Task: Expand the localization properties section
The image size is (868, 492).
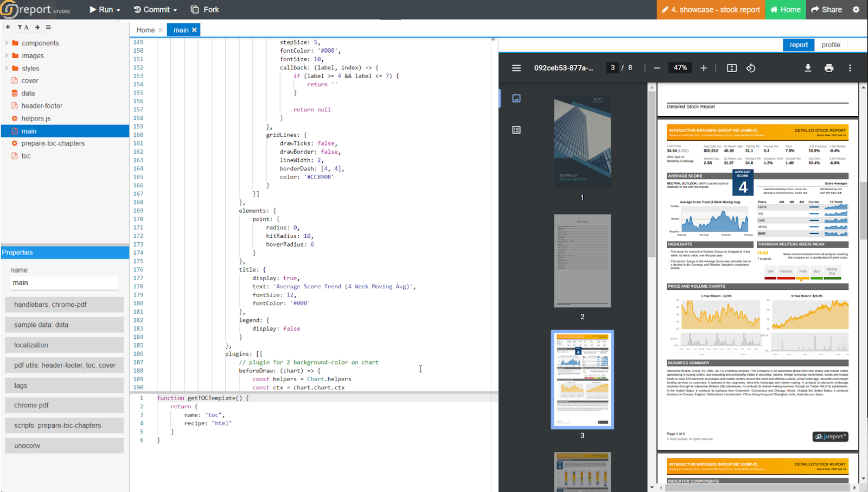Action: click(x=65, y=345)
